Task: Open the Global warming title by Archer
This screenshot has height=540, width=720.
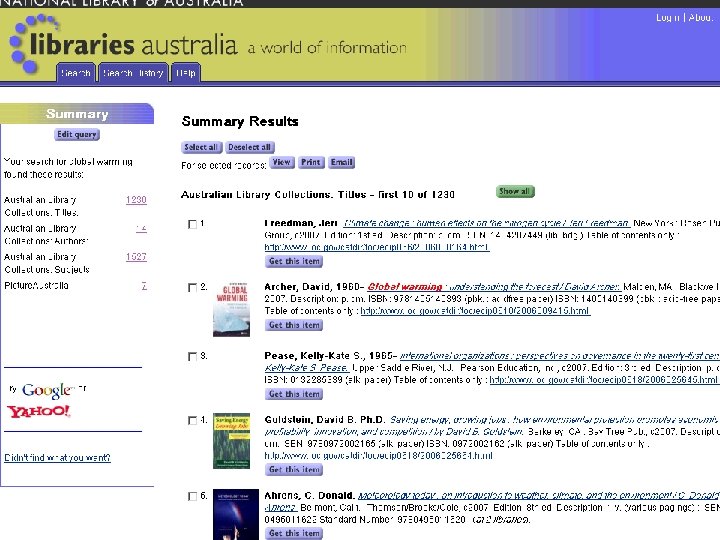Action: pyautogui.click(x=494, y=287)
